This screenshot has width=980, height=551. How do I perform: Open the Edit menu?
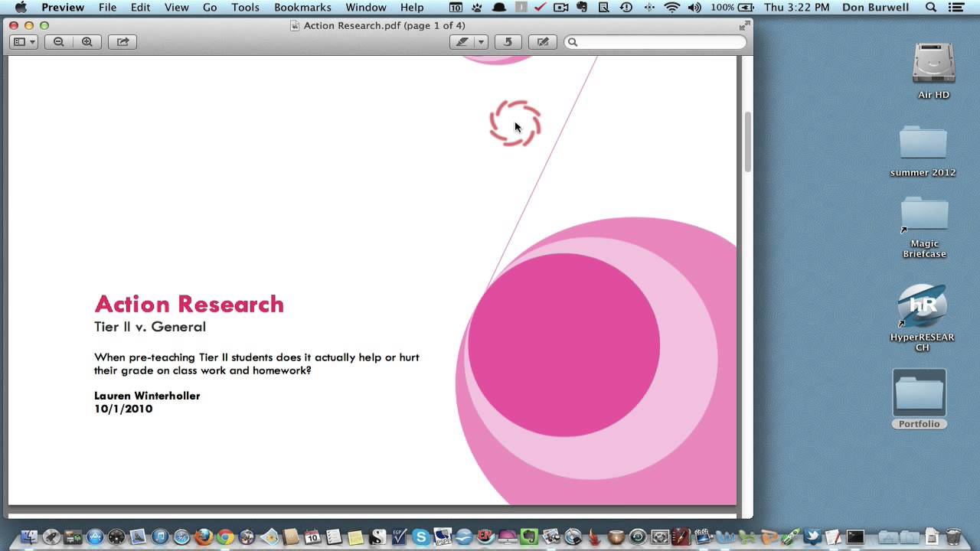140,8
